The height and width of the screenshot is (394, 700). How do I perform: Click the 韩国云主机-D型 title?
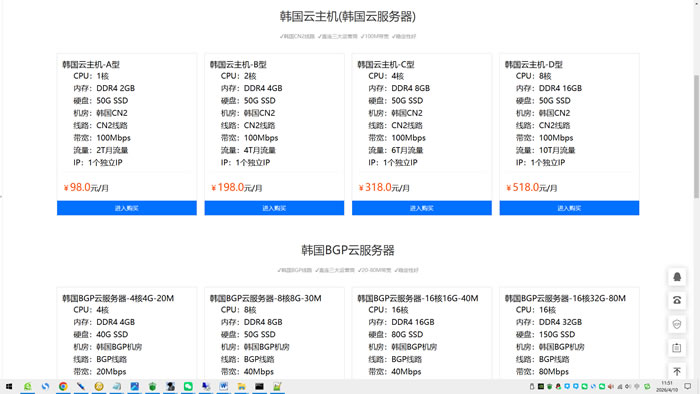(533, 64)
